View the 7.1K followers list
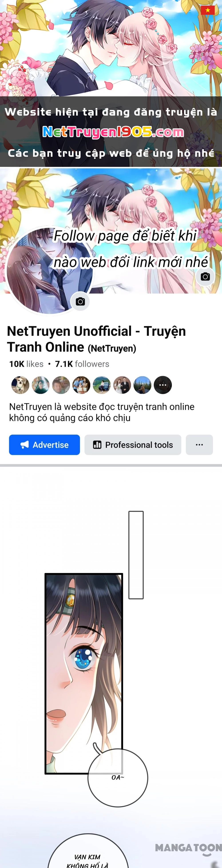This screenshot has width=222, height=868. pyautogui.click(x=82, y=364)
